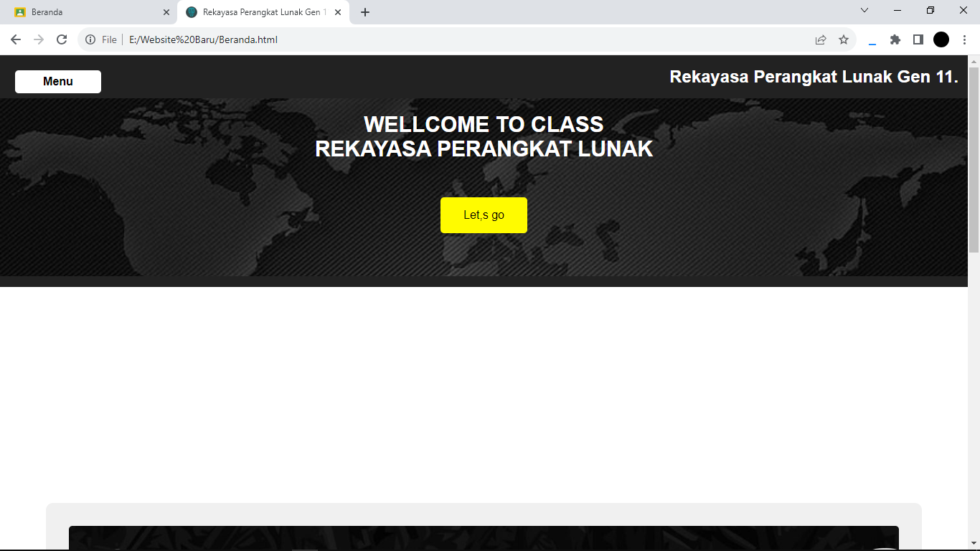Open a new browser tab
Screen dimensions: 980x551
365,12
